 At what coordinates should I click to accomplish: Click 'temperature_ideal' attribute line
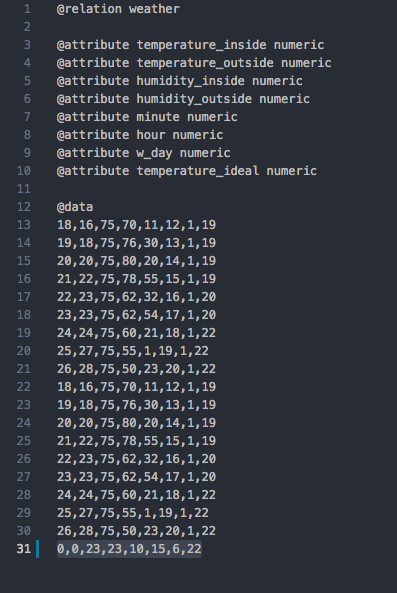click(187, 171)
